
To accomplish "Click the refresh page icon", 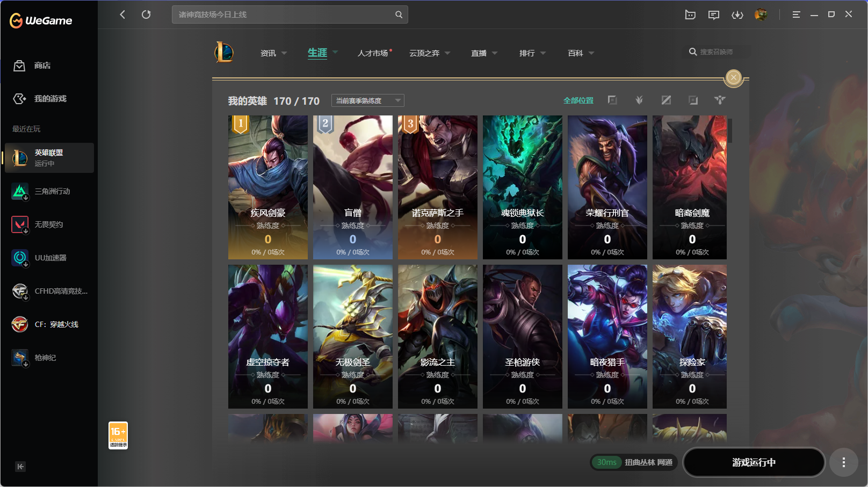I will (x=146, y=14).
